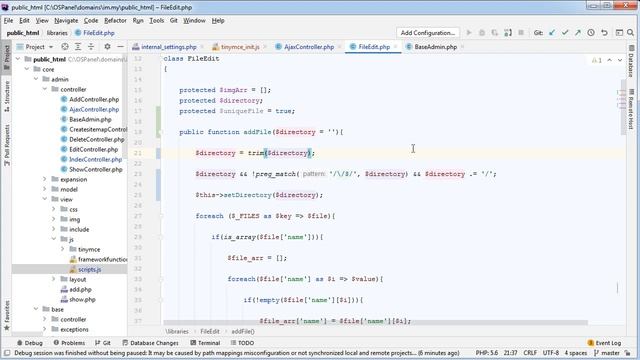The image size is (640, 360).
Task: Open IndexController.php in project tree
Action: 96,160
